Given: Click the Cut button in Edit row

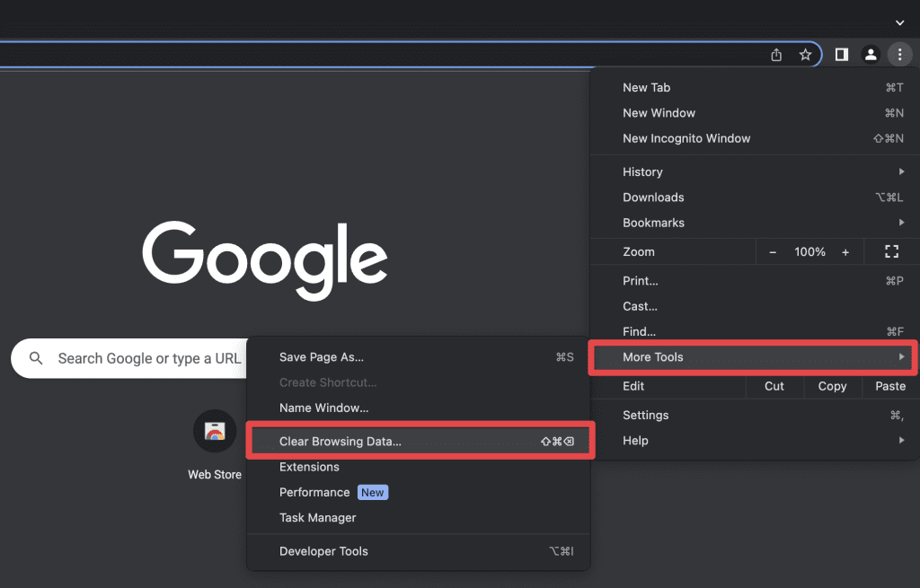Looking at the screenshot, I should point(774,386).
